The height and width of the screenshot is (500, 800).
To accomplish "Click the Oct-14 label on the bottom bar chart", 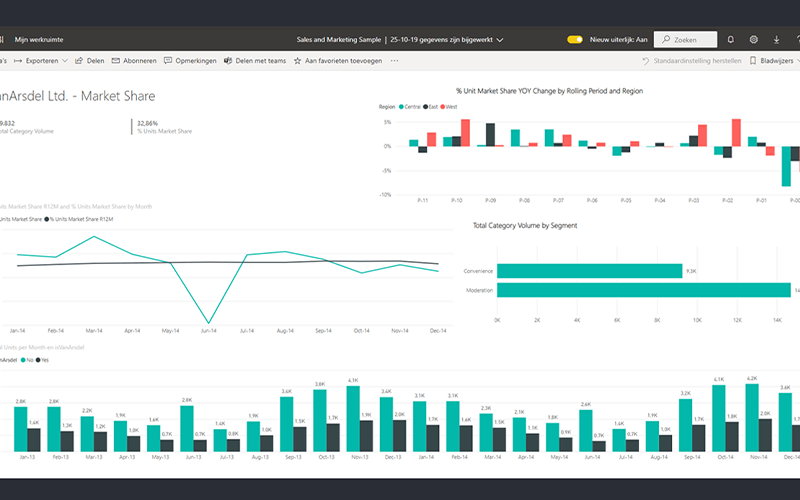I will pos(726,457).
